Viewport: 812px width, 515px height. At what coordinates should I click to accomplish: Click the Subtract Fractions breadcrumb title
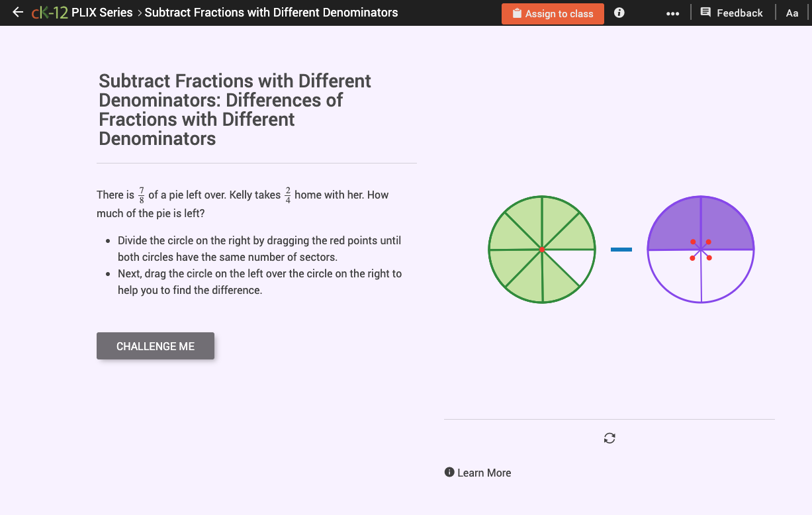pyautogui.click(x=271, y=12)
